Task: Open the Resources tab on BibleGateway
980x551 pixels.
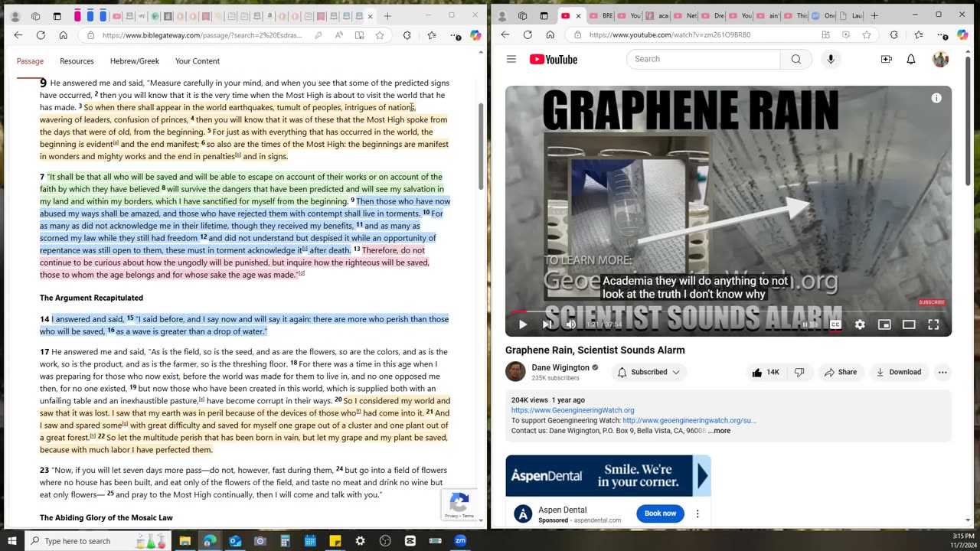Action: [x=77, y=61]
